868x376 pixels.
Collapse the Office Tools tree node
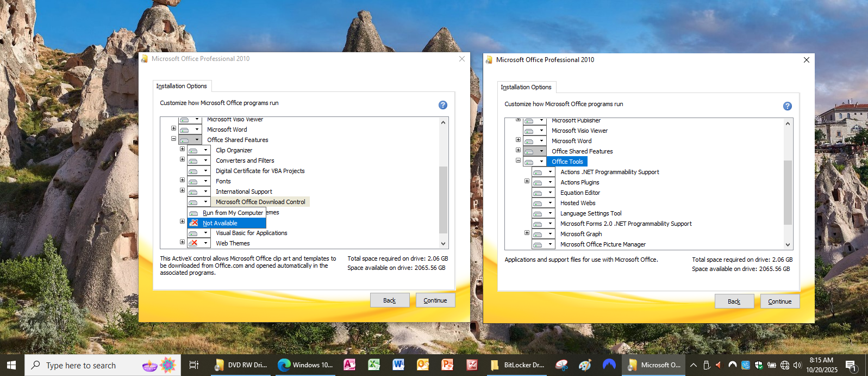coord(518,161)
